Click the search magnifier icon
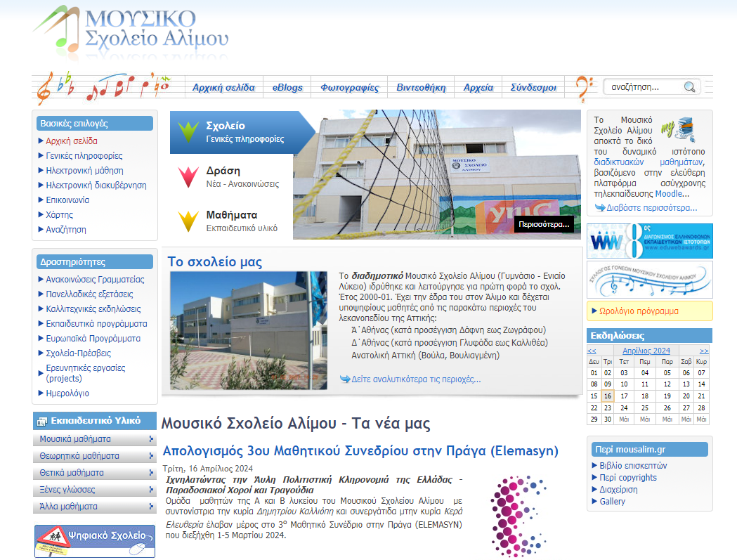 (689, 87)
